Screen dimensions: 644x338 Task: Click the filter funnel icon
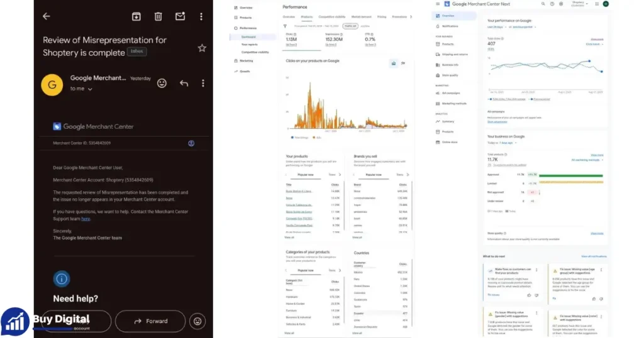pyautogui.click(x=285, y=26)
